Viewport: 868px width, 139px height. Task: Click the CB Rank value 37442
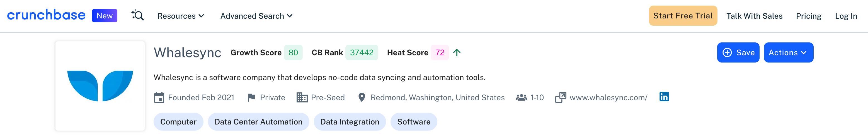pos(362,53)
